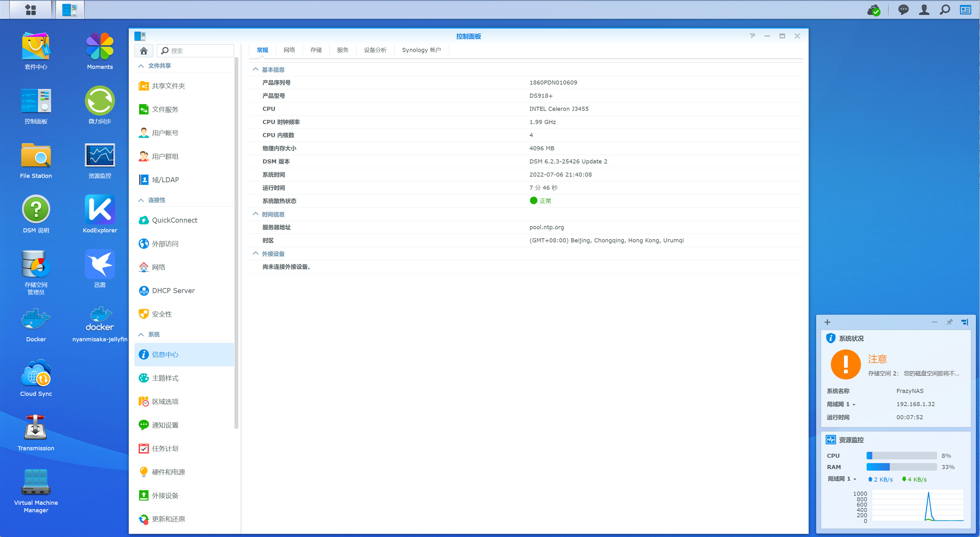Open 区域选项 settings
980x537 pixels.
184,402
